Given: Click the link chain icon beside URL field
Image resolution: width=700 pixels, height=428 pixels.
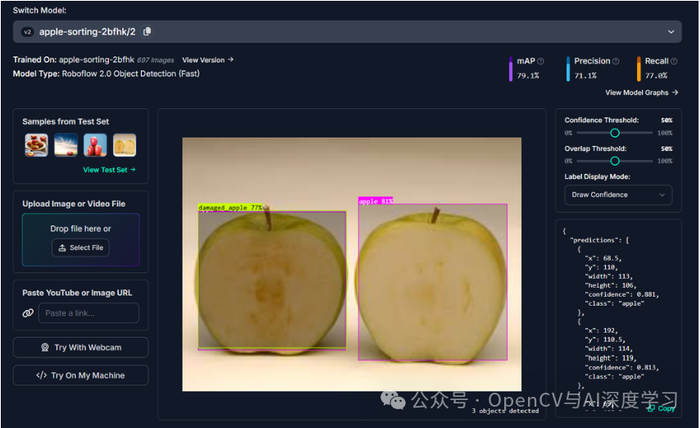Looking at the screenshot, I should [28, 313].
